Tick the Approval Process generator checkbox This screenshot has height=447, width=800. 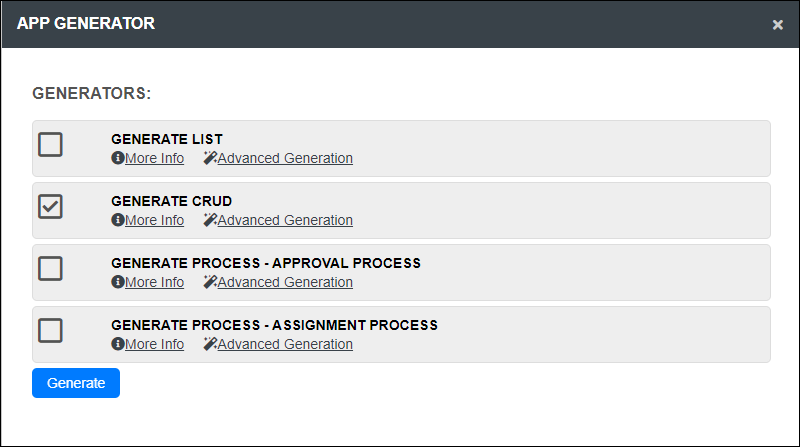pos(51,268)
